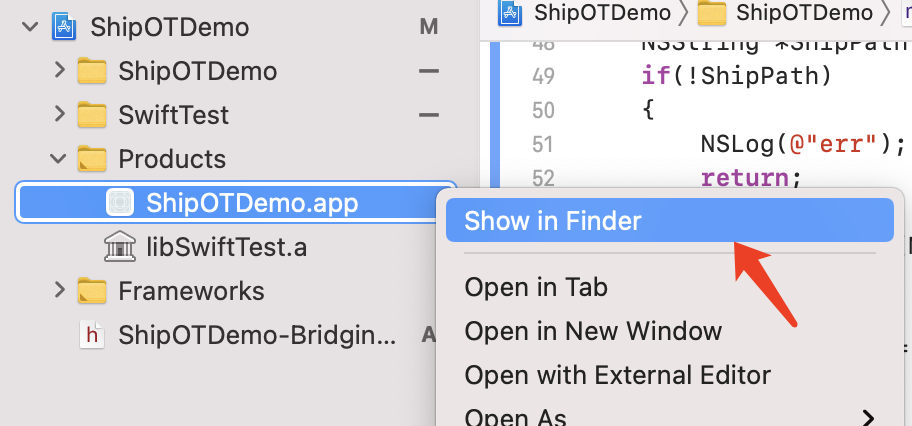Click project icon in the jump bar
The height and width of the screenshot is (426, 912).
512,13
